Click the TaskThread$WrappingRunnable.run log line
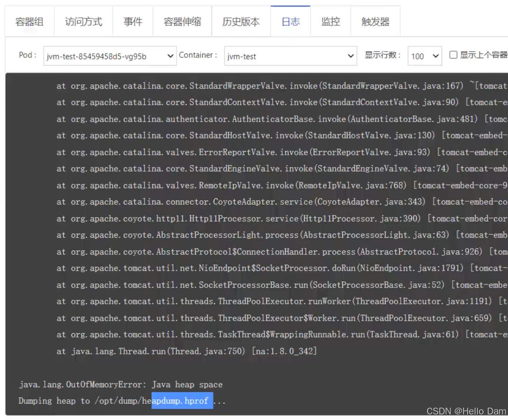Screen dimensions: 508x420 (x=282, y=334)
